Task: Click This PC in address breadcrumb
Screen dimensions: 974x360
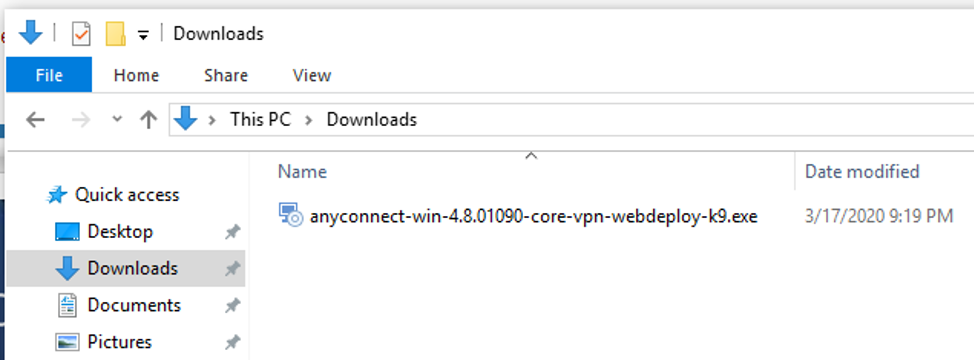Action: tap(260, 119)
